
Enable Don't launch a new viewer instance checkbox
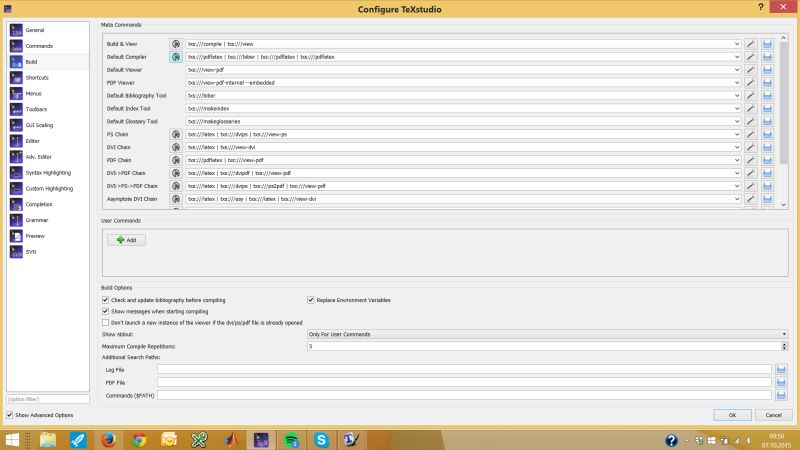pyautogui.click(x=106, y=322)
